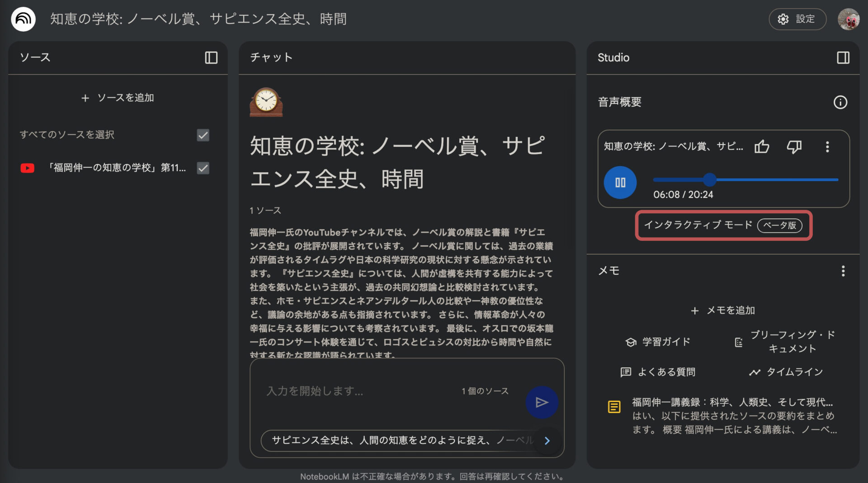Image resolution: width=868 pixels, height=483 pixels.
Task: Generate a タイムライン timeline
Action: pyautogui.click(x=786, y=372)
